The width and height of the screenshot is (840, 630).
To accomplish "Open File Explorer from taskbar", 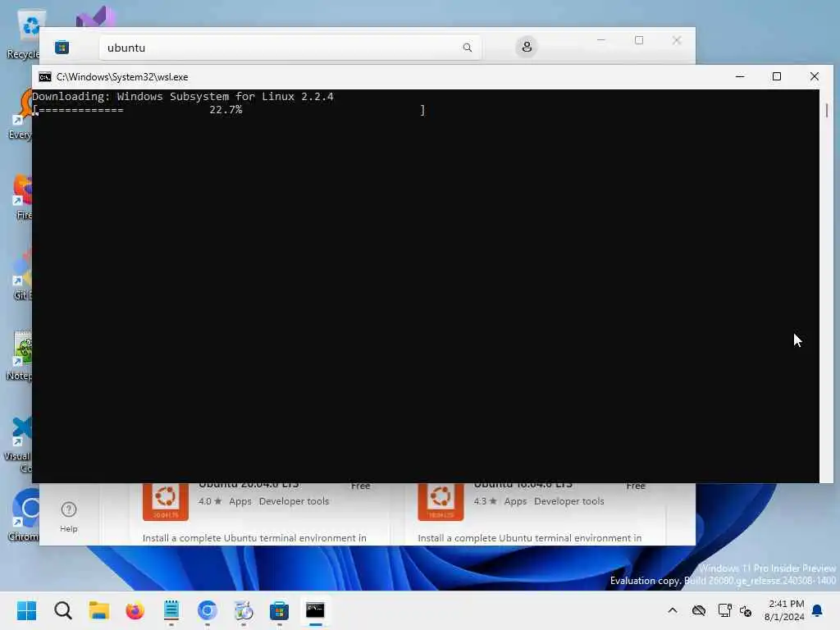I will tap(98, 610).
